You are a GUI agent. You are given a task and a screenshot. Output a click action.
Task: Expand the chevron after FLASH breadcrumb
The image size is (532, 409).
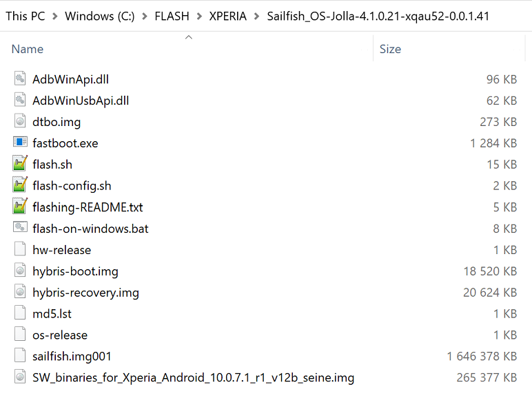point(200,16)
